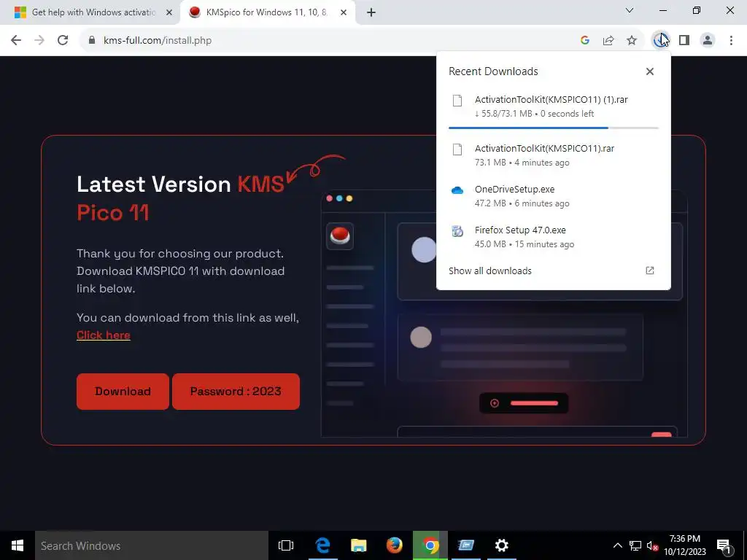Open Firefox from the taskbar
This screenshot has height=560, width=747.
click(394, 545)
